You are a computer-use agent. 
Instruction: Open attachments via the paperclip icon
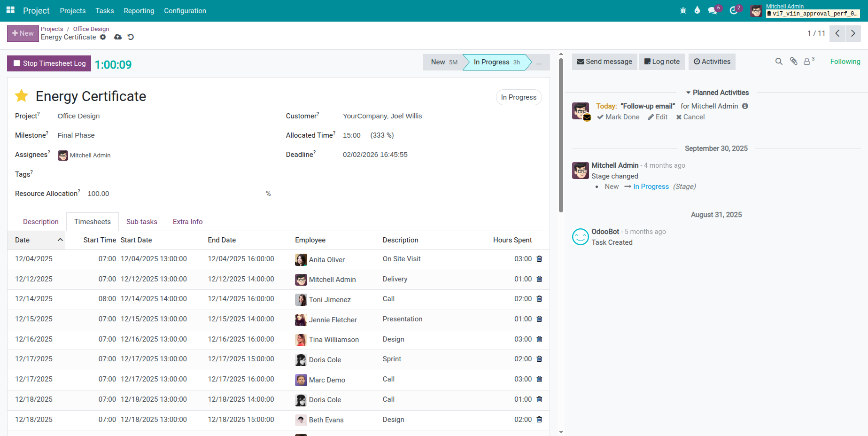click(x=793, y=62)
